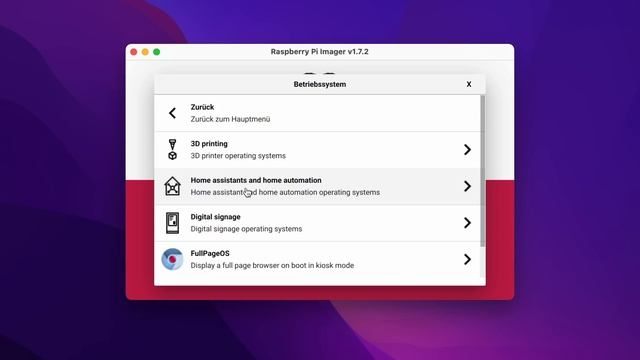Click the FullPageOS round logo icon
This screenshot has width=640, height=360.
172,259
